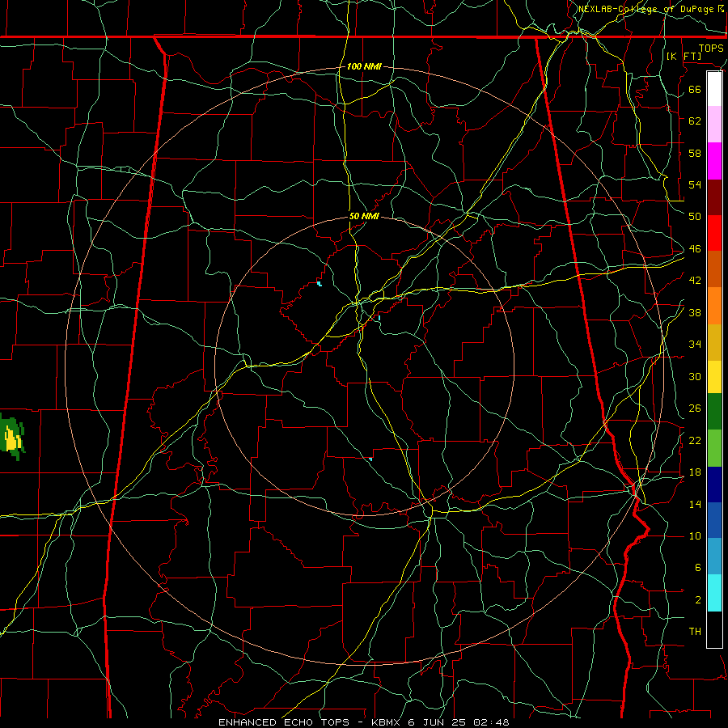Click the '50' legend scale value

[x=695, y=216]
